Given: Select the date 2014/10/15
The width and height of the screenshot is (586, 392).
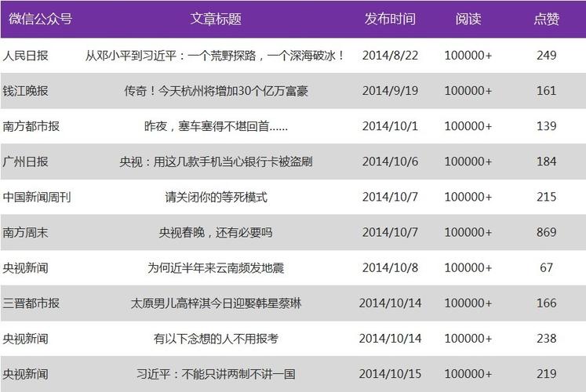Looking at the screenshot, I should click(390, 374).
